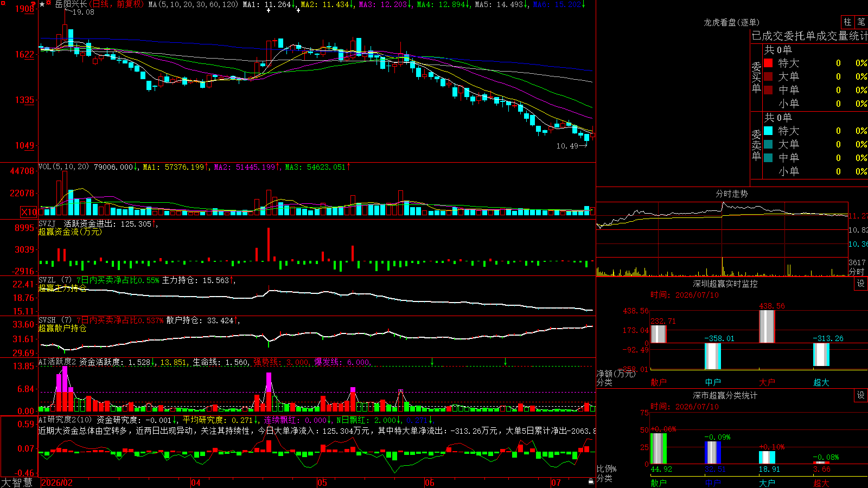The height and width of the screenshot is (488, 868).
Task: Click the 分时走势 panel title
Action: point(731,194)
